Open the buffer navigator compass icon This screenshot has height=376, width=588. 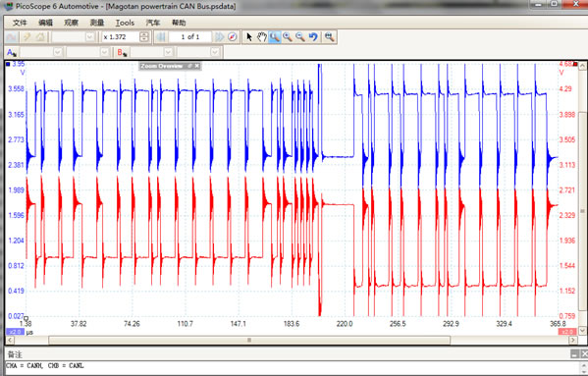tap(232, 36)
